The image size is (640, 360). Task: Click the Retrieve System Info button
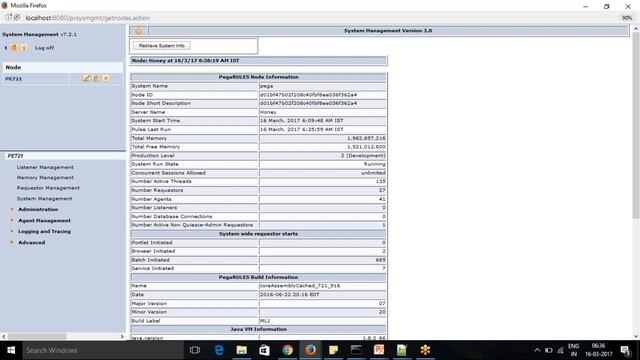coord(162,46)
